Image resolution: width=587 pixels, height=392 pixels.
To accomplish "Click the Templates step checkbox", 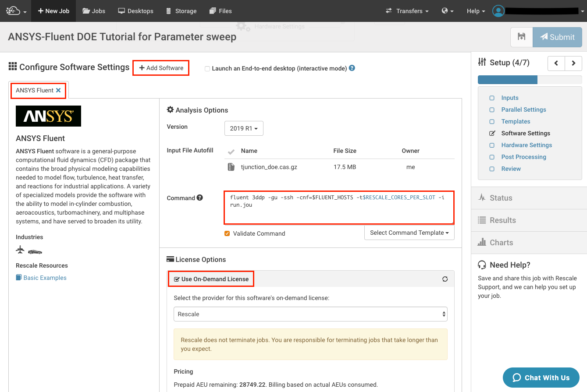I will click(492, 122).
